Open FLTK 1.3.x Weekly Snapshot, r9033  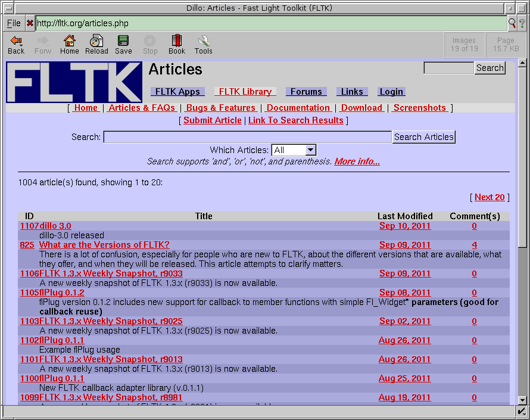[111, 273]
